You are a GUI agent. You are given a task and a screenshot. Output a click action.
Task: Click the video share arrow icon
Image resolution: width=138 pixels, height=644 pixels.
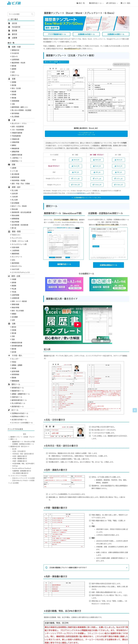click(x=107, y=308)
